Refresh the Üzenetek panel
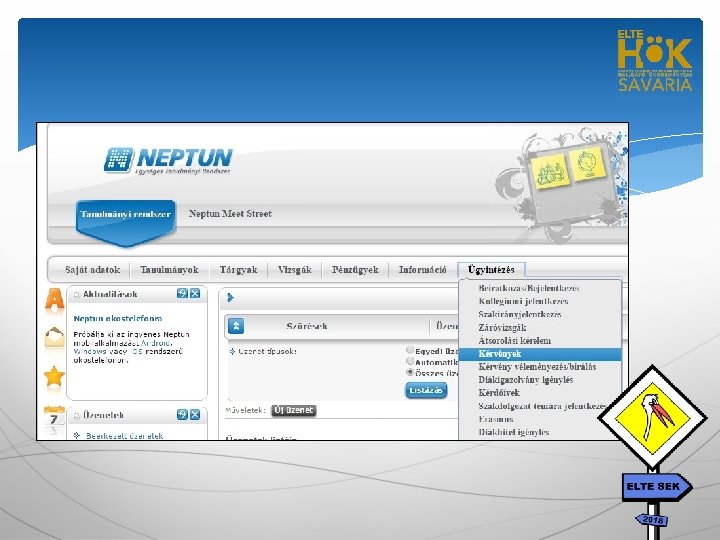 [x=182, y=415]
